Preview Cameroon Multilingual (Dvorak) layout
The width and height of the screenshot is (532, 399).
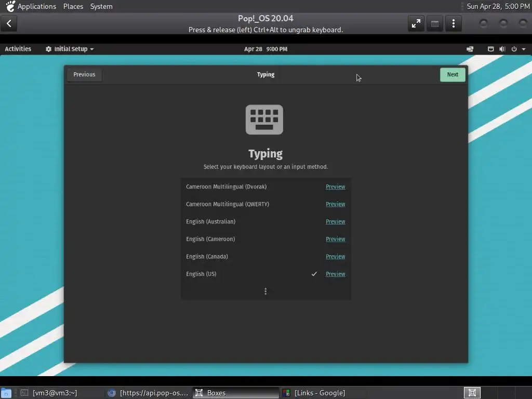point(335,187)
